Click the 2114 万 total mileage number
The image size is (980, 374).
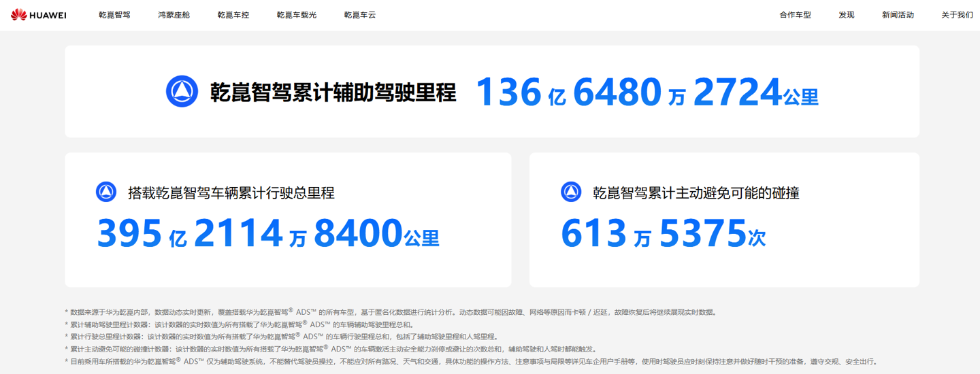coord(250,233)
